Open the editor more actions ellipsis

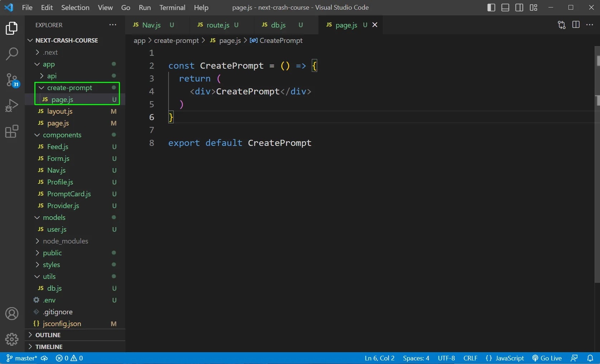tap(590, 25)
